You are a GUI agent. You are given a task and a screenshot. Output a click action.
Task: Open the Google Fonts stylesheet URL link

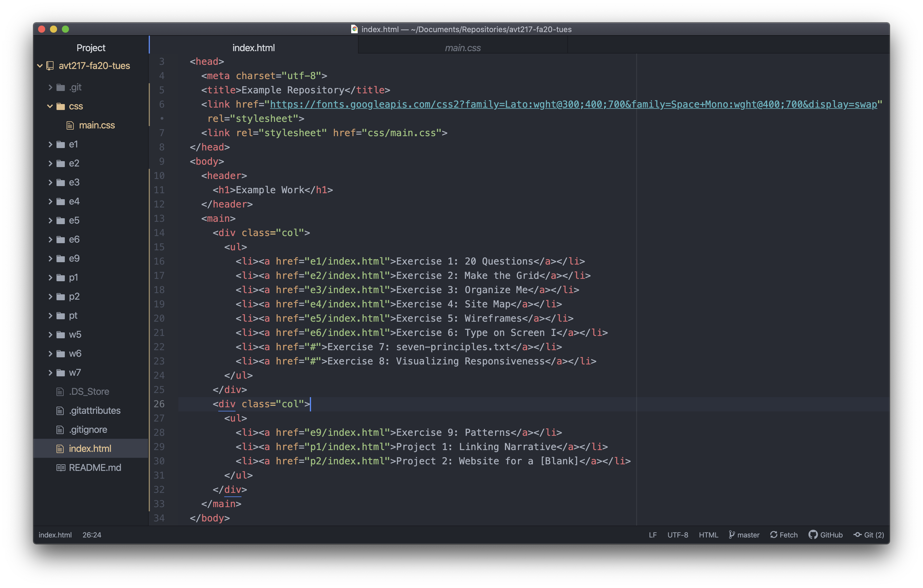[573, 104]
